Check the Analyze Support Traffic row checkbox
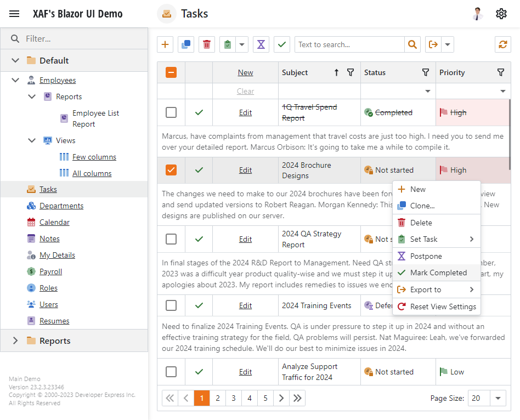 tap(171, 372)
